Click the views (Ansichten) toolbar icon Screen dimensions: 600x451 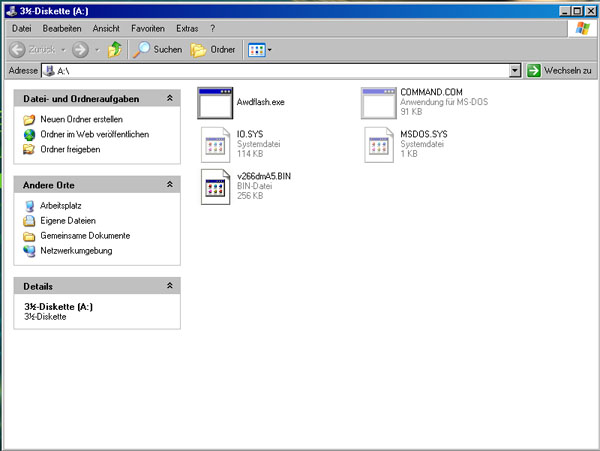[256, 50]
